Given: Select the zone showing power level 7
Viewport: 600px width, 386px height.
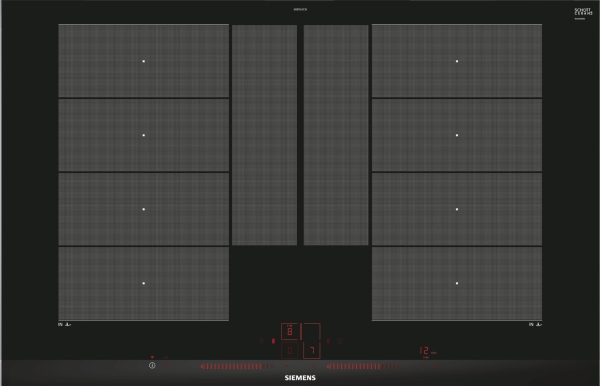Looking at the screenshot, I should tap(312, 350).
